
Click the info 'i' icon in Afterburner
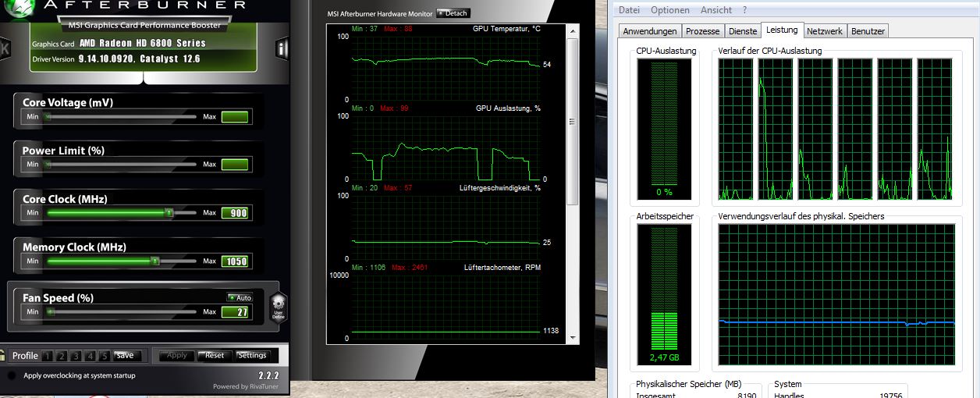coord(282,49)
